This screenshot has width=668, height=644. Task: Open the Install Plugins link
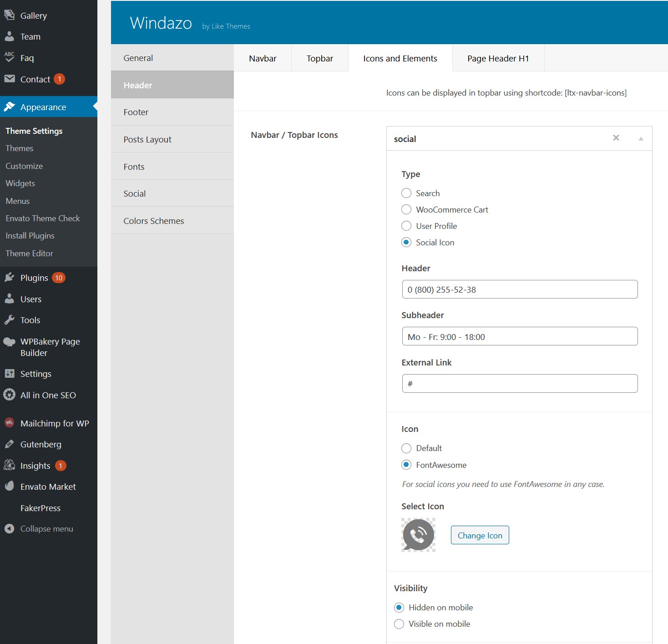(30, 236)
